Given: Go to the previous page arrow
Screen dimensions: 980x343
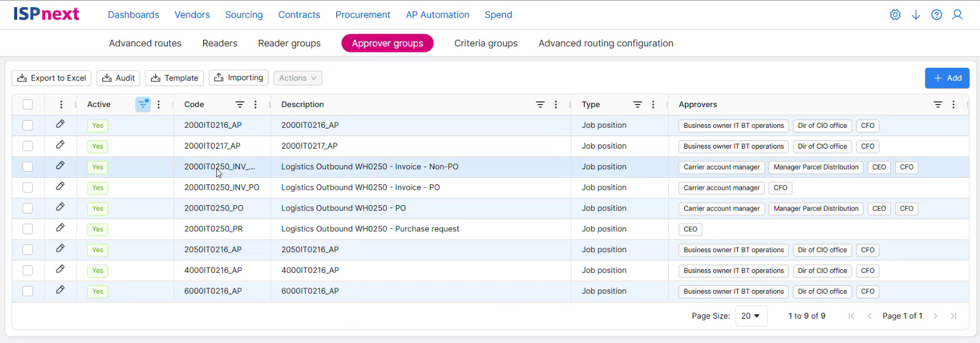Looking at the screenshot, I should 870,316.
